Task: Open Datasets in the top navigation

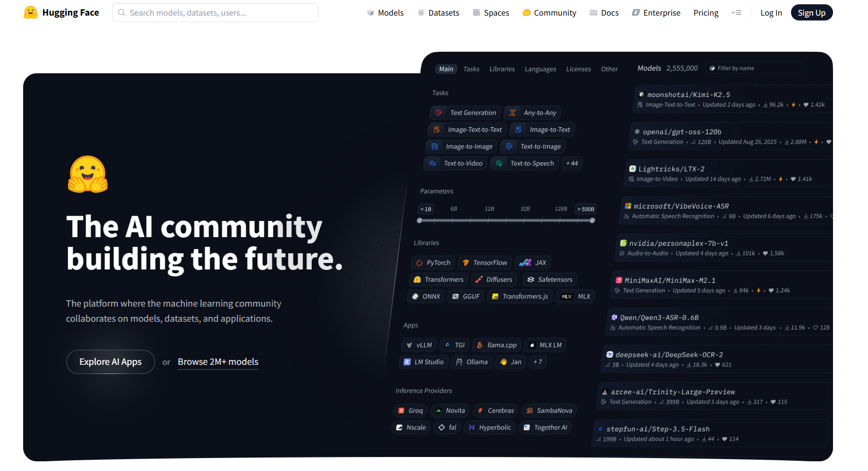Action: (x=439, y=13)
